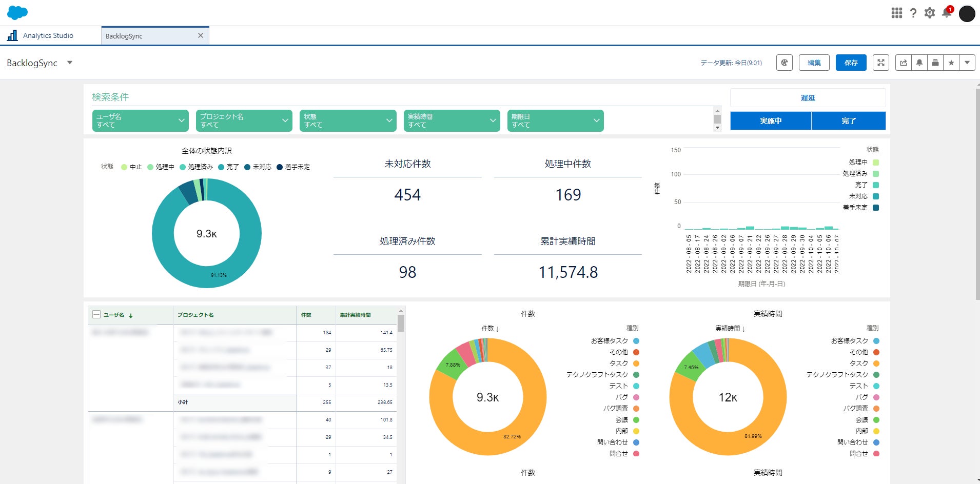This screenshot has height=484, width=980.
Task: Open the help question mark icon
Action: (x=913, y=13)
